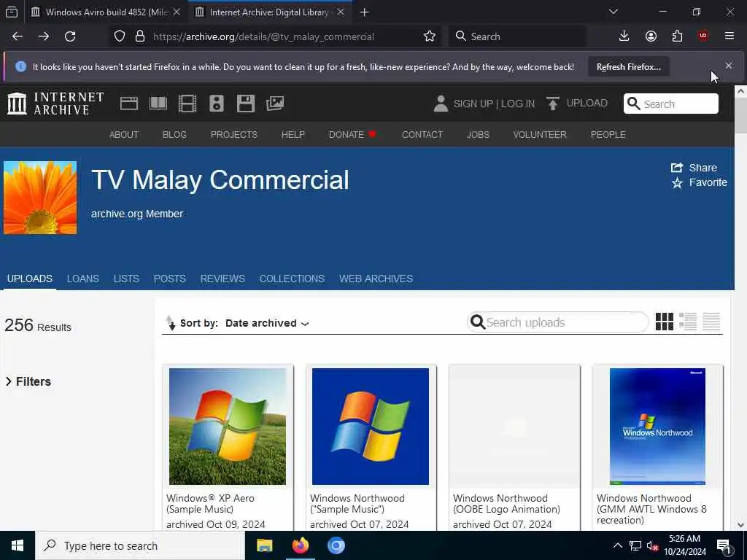Select the POSTS tab

(169, 279)
